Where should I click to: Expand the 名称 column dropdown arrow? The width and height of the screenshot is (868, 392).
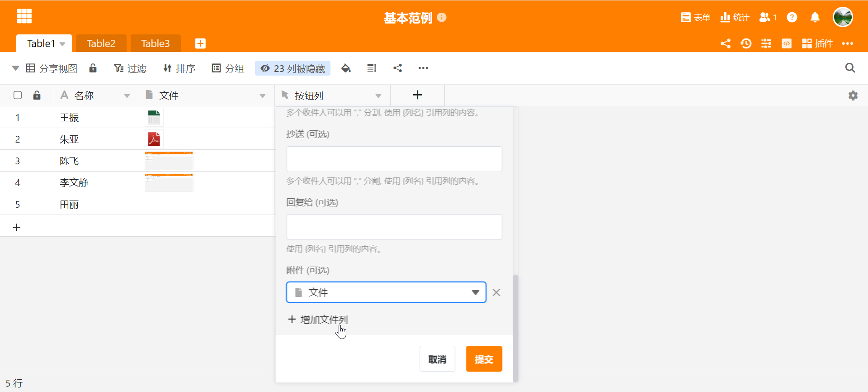[127, 96]
